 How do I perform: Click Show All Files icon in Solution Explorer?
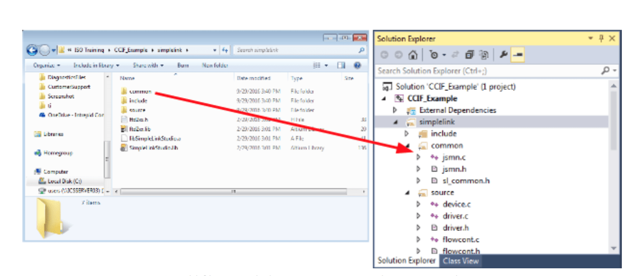coord(484,55)
